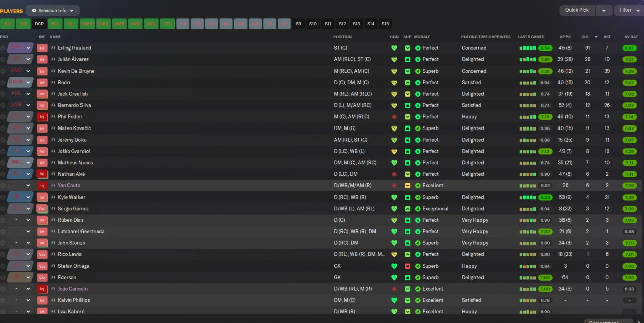
Task: Sort by the AV RAT column header
Action: click(631, 37)
